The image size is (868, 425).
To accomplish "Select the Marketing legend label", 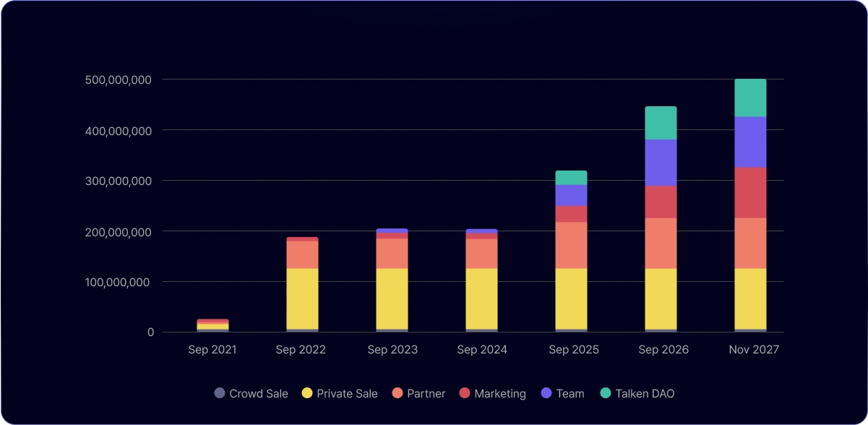I will (500, 394).
